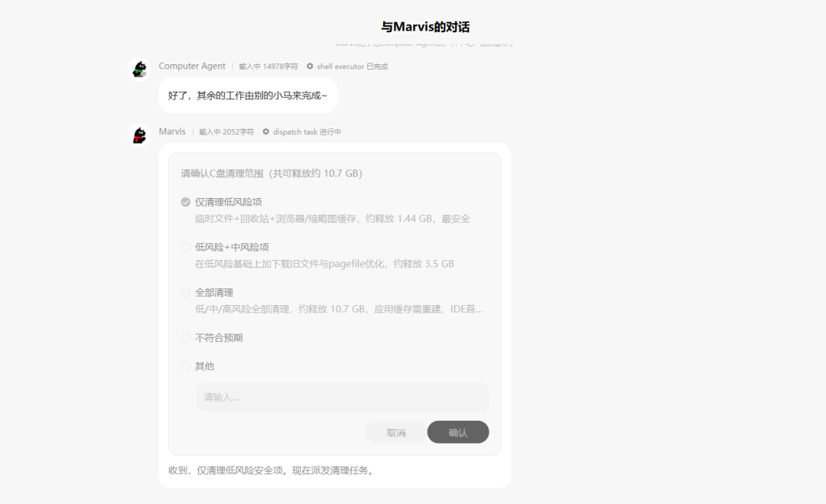This screenshot has height=504, width=826.
Task: Select the 全部清理 radio option
Action: pyautogui.click(x=185, y=293)
